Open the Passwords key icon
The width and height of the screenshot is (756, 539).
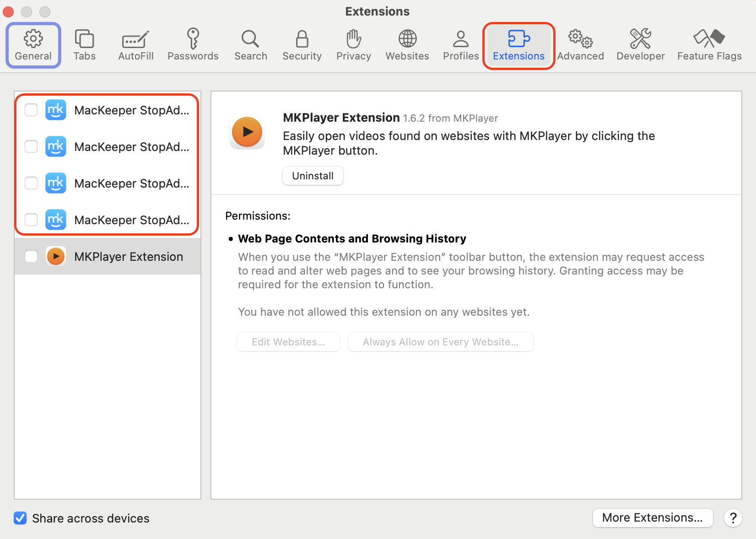tap(193, 39)
